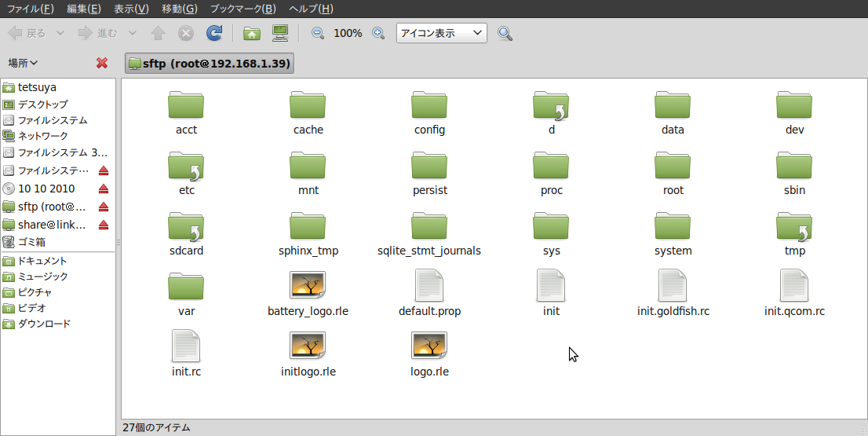Select the config folder icon
Screen dimensions: 868x436
click(429, 104)
